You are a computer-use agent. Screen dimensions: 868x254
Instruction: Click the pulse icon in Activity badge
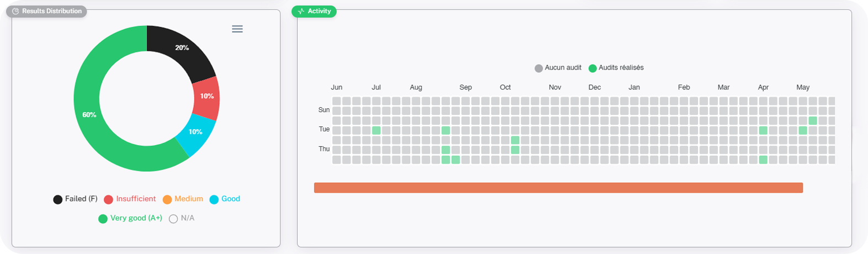point(301,11)
